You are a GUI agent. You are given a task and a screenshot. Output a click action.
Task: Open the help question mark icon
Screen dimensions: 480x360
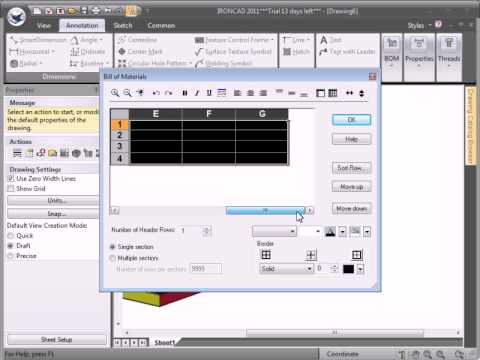(x=439, y=25)
